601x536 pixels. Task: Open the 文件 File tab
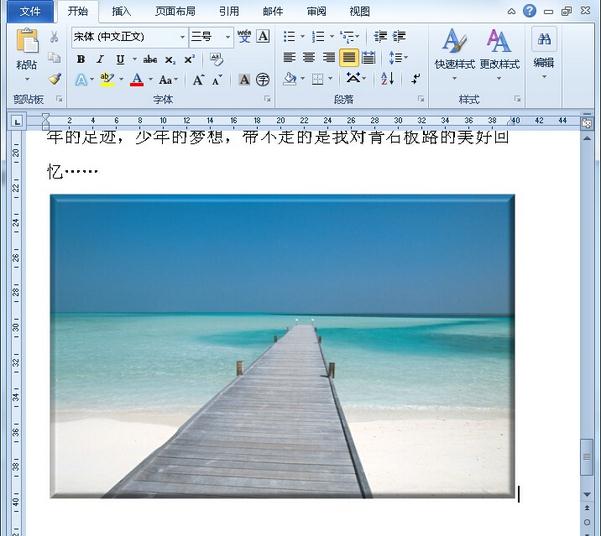point(30,11)
